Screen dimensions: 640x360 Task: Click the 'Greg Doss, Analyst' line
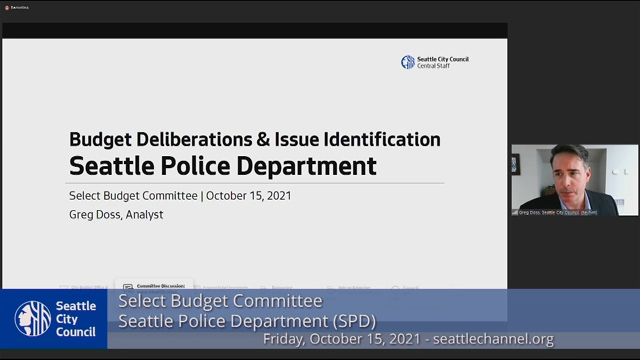[x=116, y=215]
